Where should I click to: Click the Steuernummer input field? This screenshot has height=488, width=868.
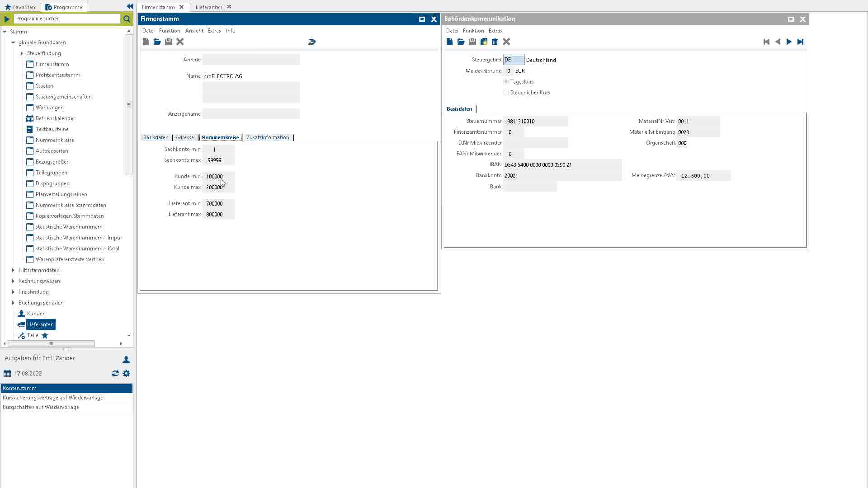535,121
